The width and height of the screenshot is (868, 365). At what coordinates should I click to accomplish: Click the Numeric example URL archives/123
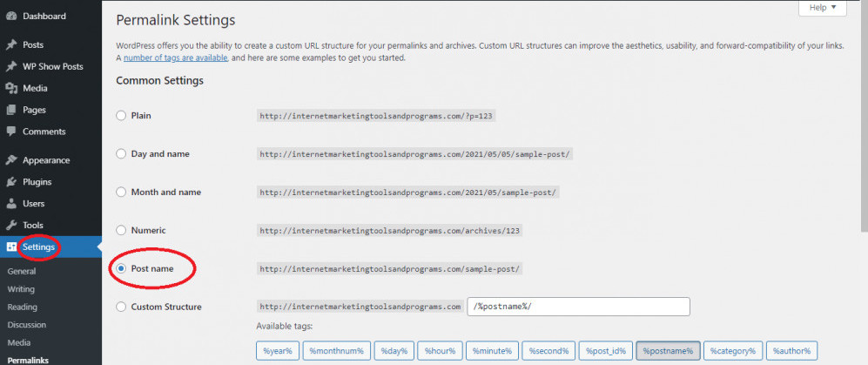tap(390, 230)
